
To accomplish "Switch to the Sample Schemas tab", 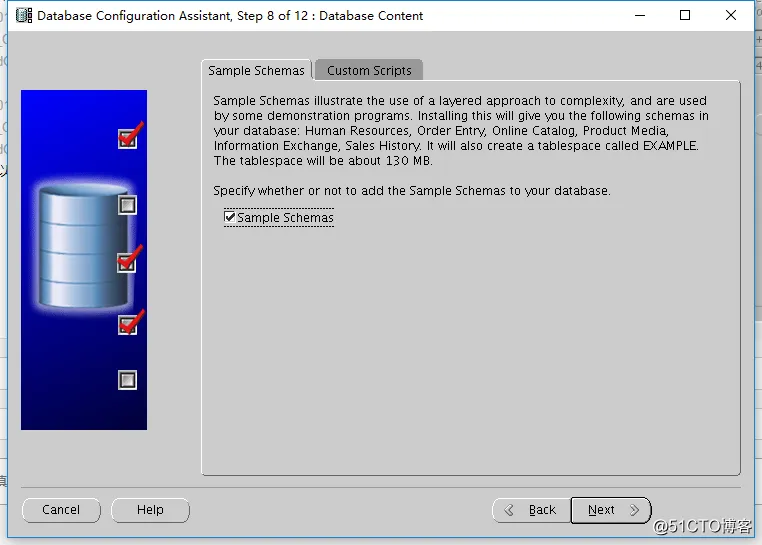I will (x=256, y=70).
